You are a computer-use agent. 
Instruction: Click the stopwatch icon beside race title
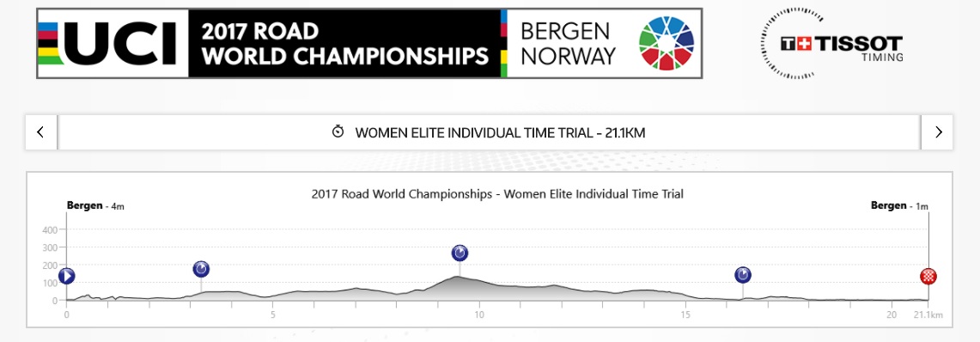pyautogui.click(x=338, y=132)
